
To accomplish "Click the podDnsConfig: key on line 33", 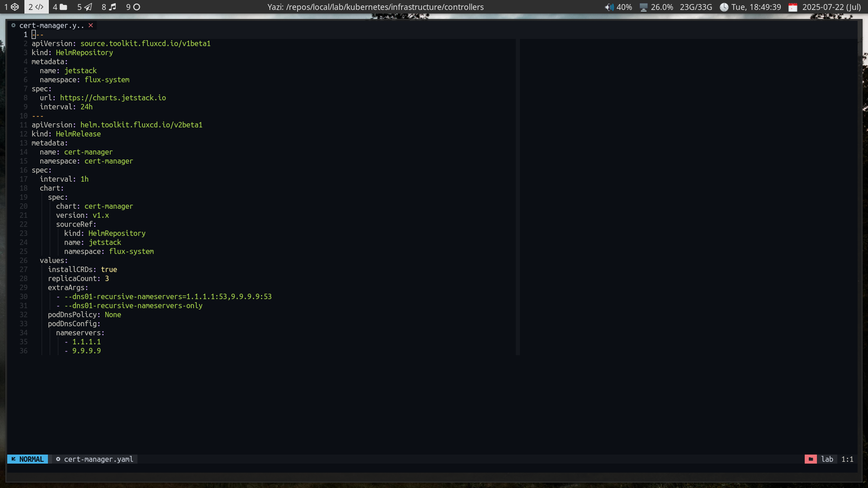I will 74,324.
